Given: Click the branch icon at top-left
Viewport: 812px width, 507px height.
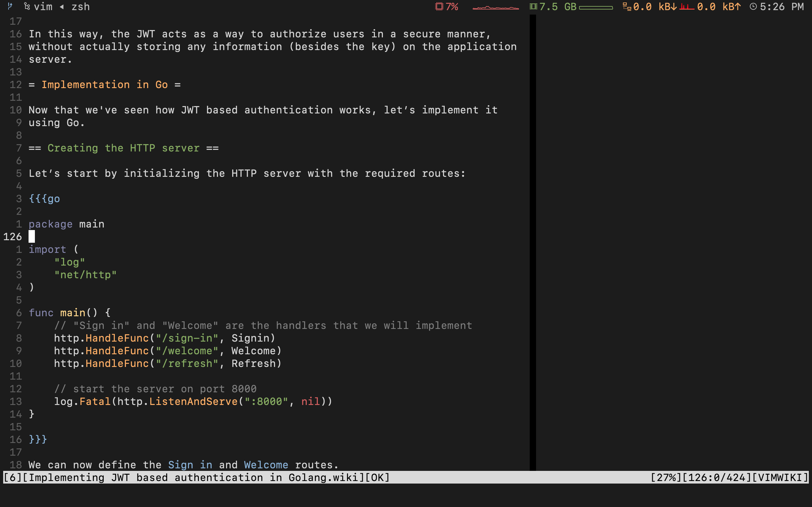Looking at the screenshot, I should click(10, 6).
